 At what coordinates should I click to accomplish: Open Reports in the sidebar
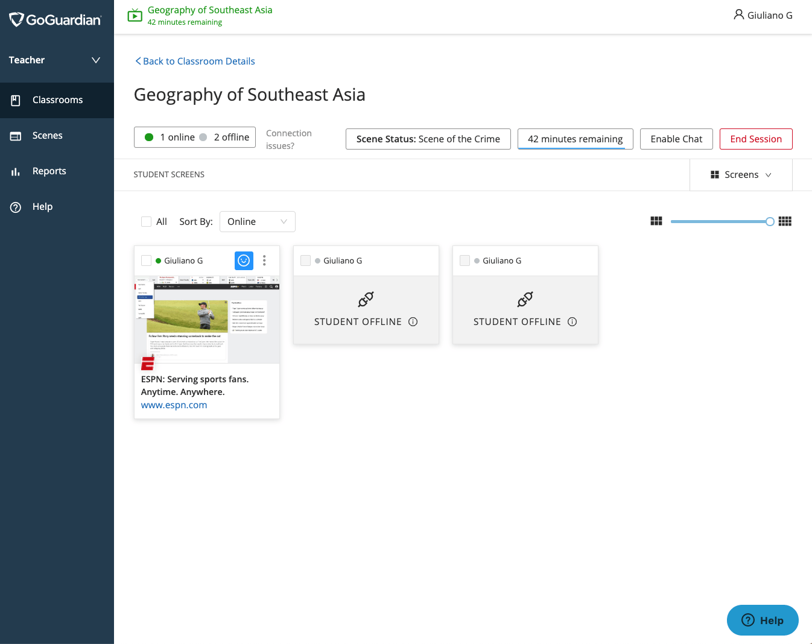click(57, 171)
